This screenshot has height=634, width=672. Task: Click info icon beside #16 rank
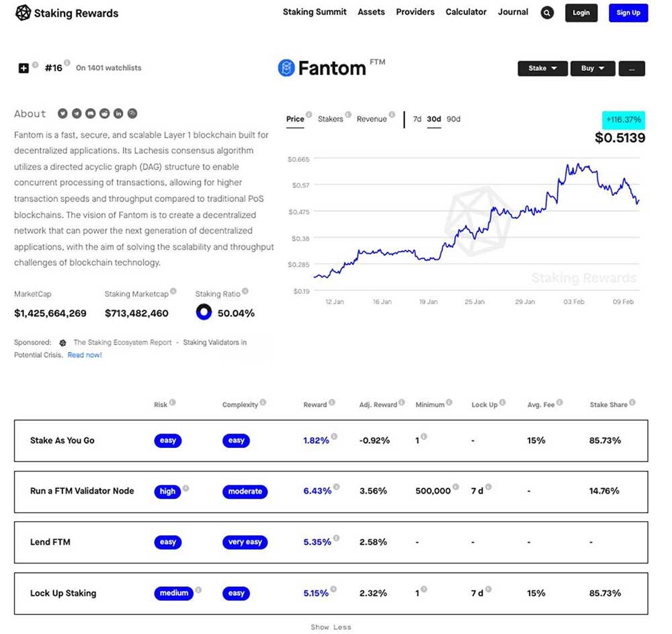[x=67, y=63]
